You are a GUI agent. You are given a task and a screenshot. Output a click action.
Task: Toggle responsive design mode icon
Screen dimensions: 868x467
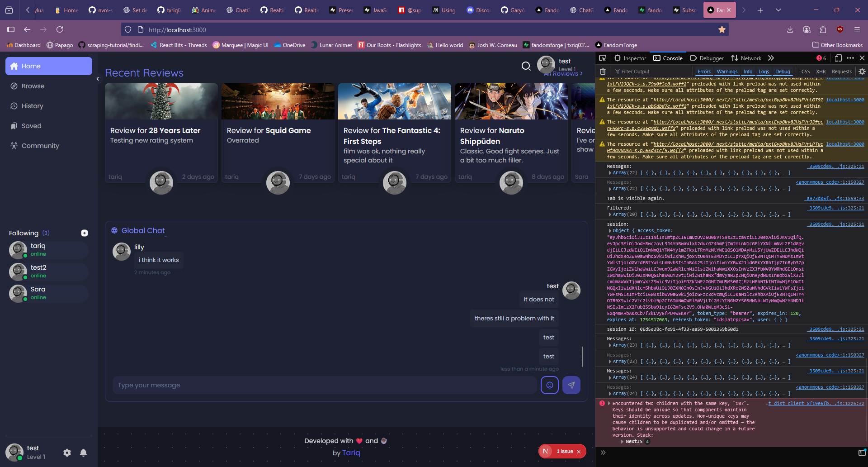click(x=838, y=58)
